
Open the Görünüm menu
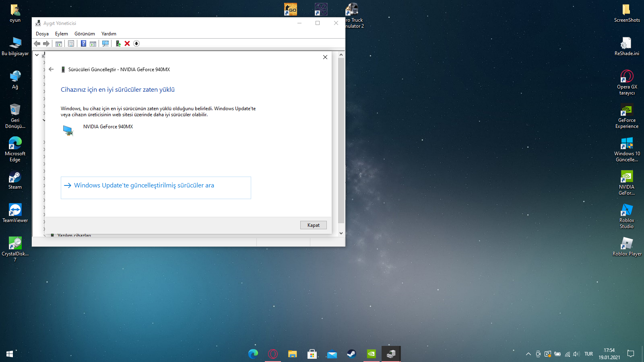tap(85, 34)
